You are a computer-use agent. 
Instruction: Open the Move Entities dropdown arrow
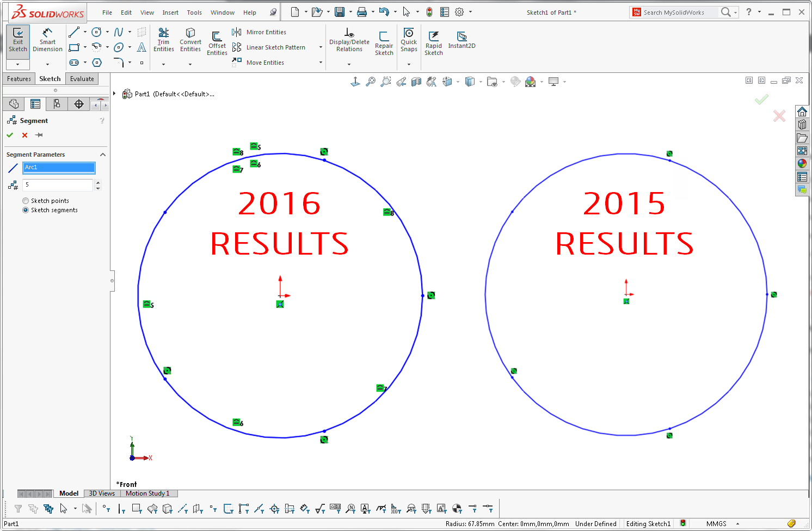coord(321,62)
